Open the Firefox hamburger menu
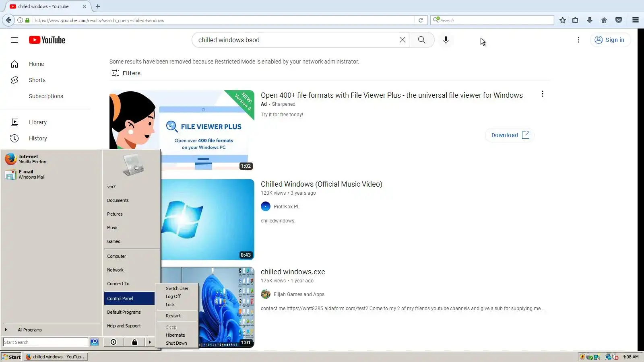Viewport: 644px width, 362px height. click(x=636, y=20)
